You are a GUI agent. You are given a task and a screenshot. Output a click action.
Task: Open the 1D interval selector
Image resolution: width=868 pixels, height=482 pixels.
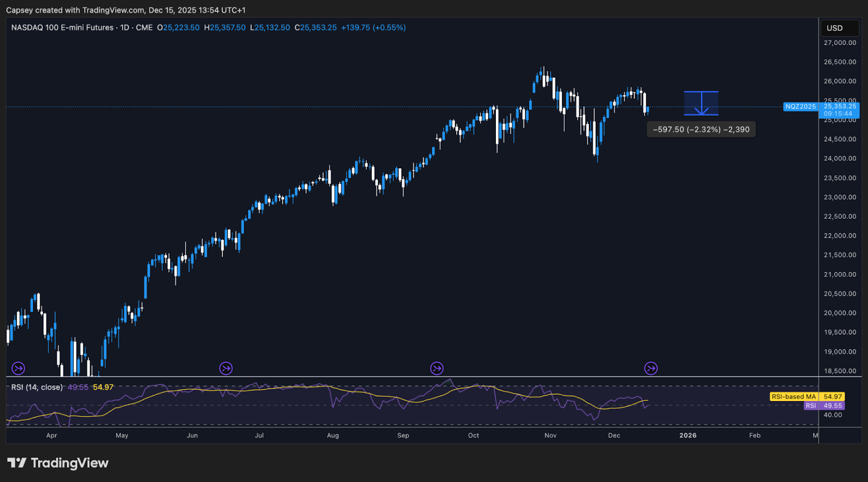pyautogui.click(x=124, y=28)
